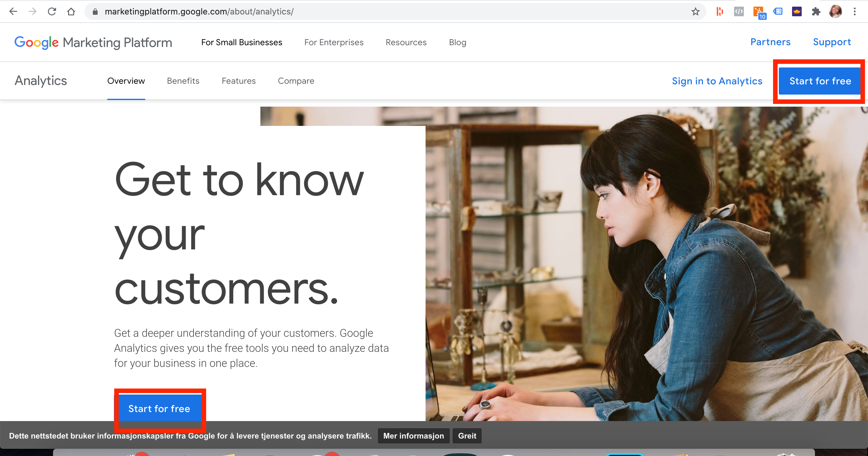868x456 pixels.
Task: Dismiss cookie notice with Greit
Action: pyautogui.click(x=467, y=436)
